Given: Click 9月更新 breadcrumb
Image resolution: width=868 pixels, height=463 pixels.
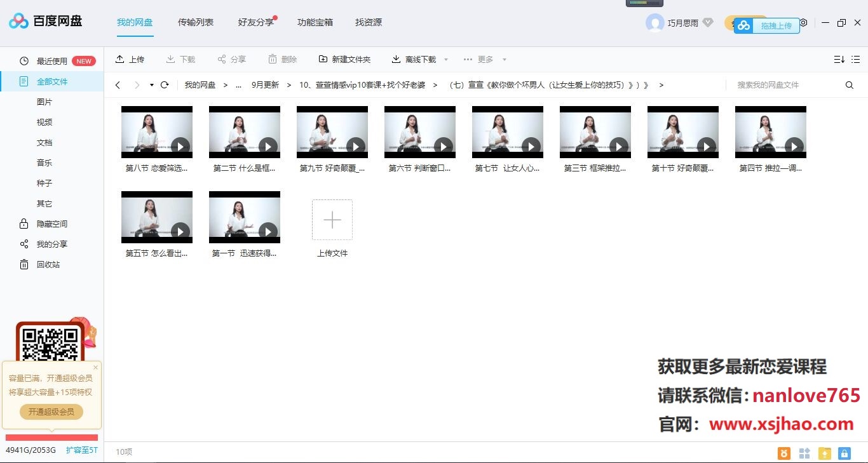Looking at the screenshot, I should [265, 85].
